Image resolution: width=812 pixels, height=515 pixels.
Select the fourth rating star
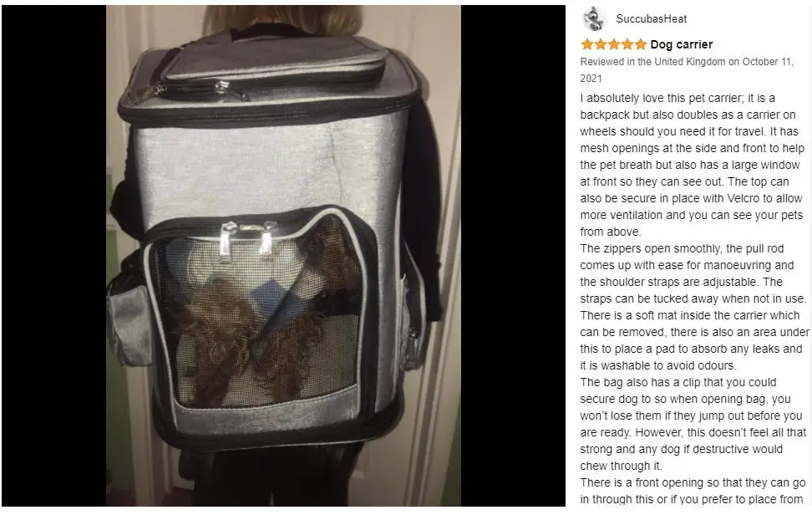[x=627, y=44]
